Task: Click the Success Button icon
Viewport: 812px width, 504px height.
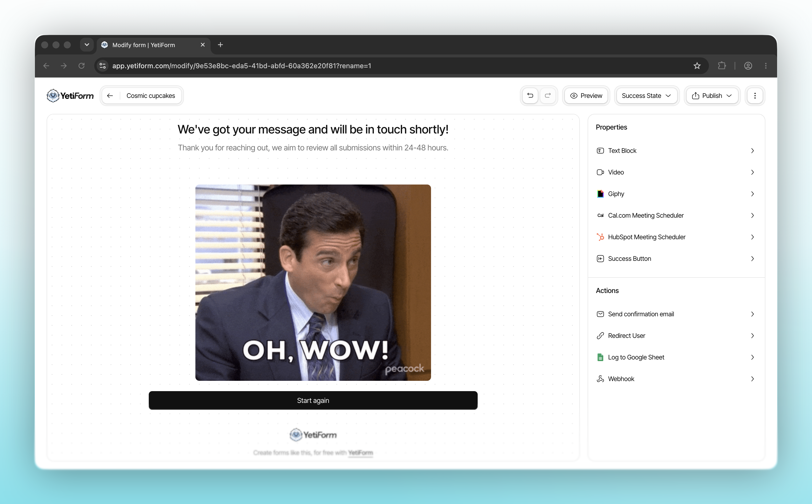Action: (600, 259)
